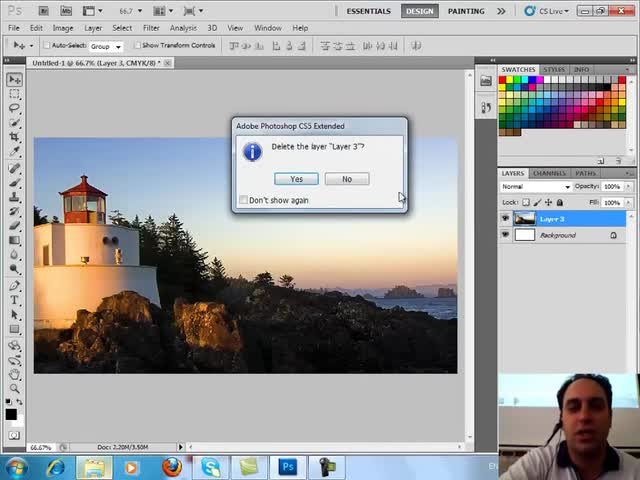Select the Move tool in toolbox
Image resolution: width=640 pixels, height=480 pixels.
coord(14,80)
